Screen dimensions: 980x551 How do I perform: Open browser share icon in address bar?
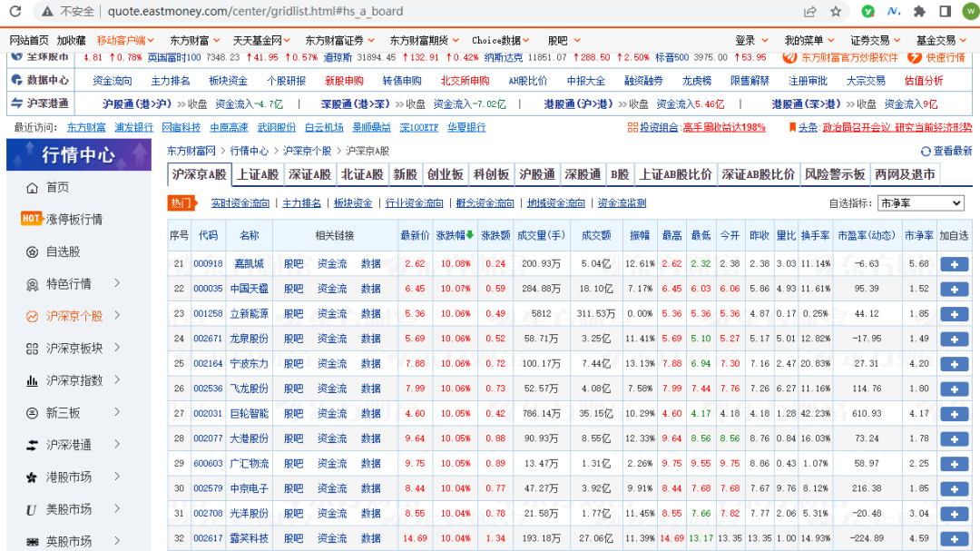pyautogui.click(x=810, y=11)
